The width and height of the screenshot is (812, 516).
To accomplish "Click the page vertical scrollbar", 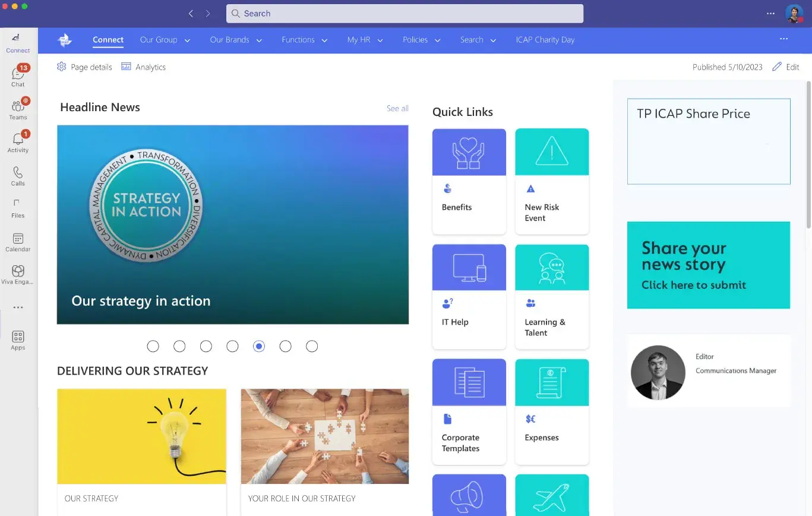I will 808,155.
